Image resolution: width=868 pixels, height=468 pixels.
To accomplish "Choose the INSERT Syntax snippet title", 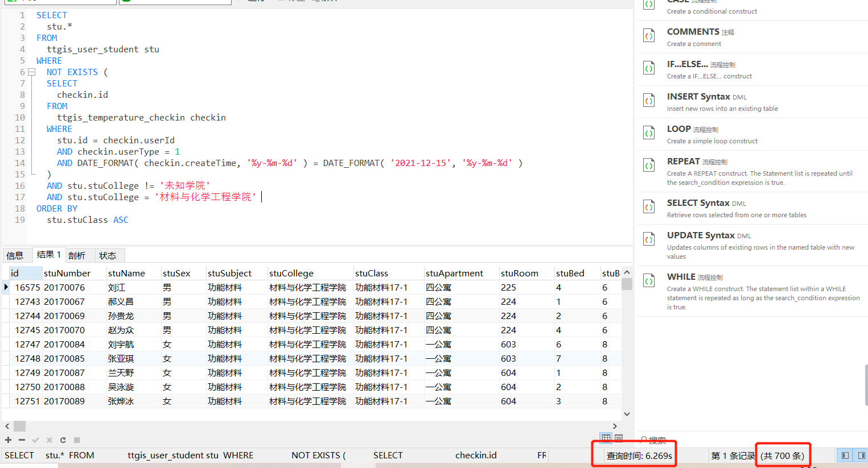I will 698,97.
